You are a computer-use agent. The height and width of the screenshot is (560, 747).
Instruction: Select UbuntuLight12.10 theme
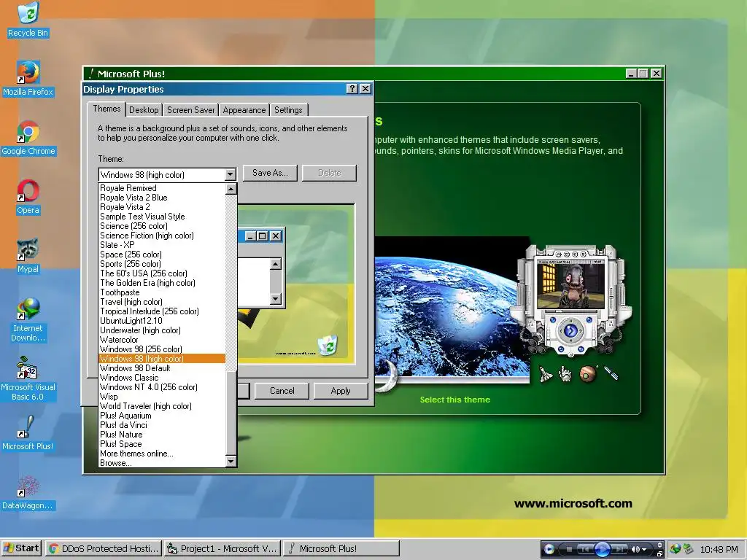tap(162, 321)
